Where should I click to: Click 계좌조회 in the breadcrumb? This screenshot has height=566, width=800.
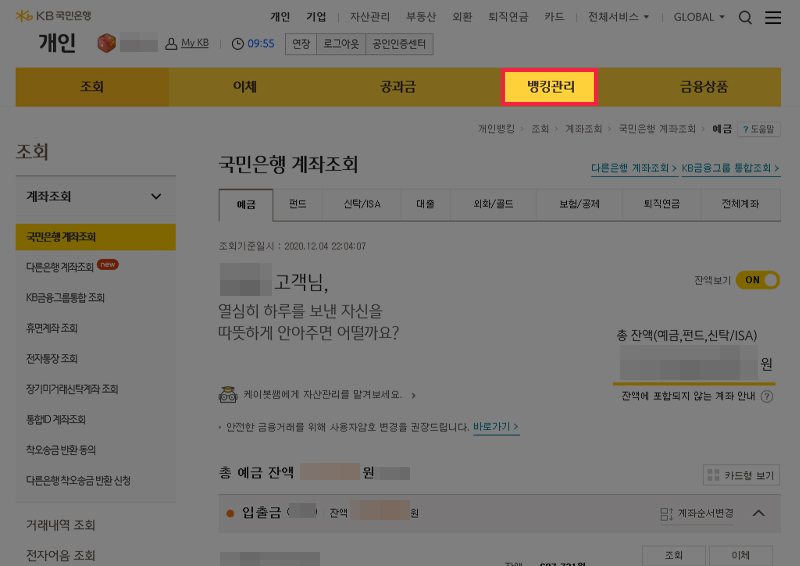click(583, 129)
